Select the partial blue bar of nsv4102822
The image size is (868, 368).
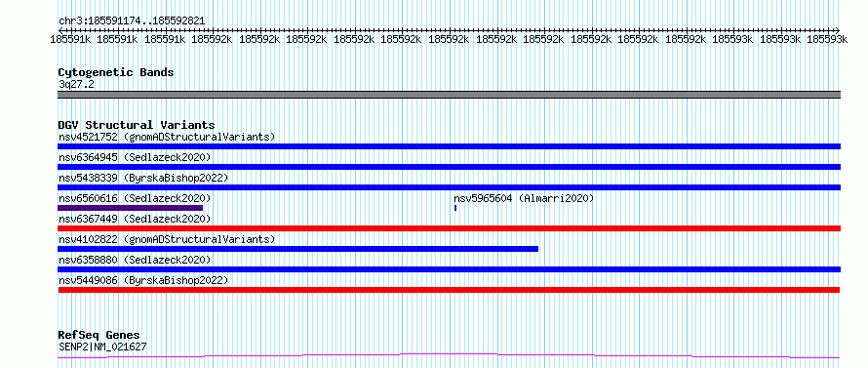(x=297, y=249)
